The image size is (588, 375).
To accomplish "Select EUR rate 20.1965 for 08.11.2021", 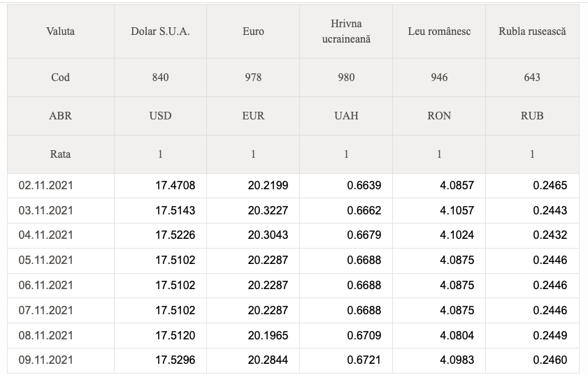I will 268,335.
